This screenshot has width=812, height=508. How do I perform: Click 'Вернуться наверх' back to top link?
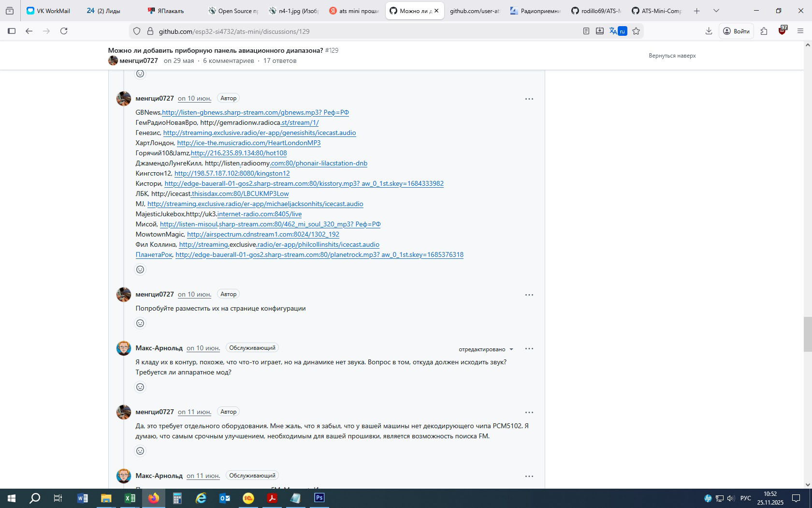[x=672, y=56]
